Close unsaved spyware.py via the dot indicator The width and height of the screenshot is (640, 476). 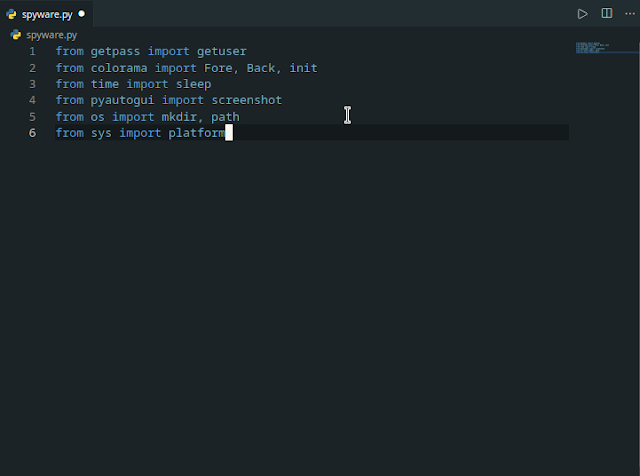pos(82,14)
